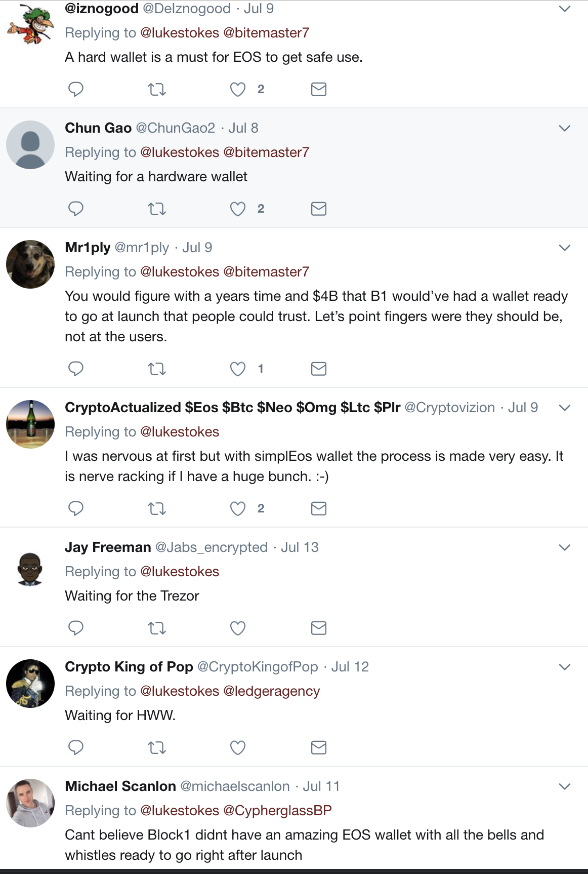Open options chevron on Chun Gao's tweet
This screenshot has width=588, height=874.
point(565,128)
